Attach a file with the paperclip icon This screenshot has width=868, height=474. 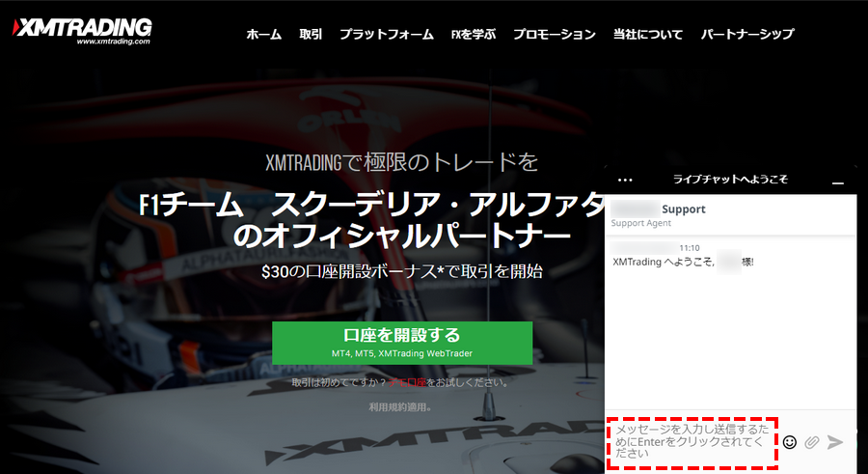[811, 442]
